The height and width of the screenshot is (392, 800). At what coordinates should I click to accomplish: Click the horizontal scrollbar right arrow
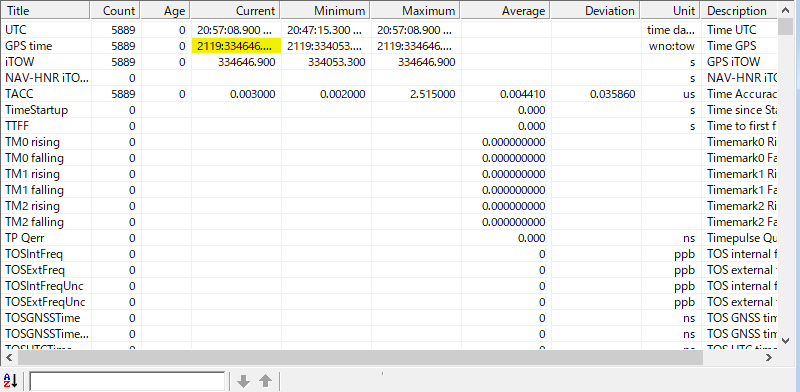(769, 358)
